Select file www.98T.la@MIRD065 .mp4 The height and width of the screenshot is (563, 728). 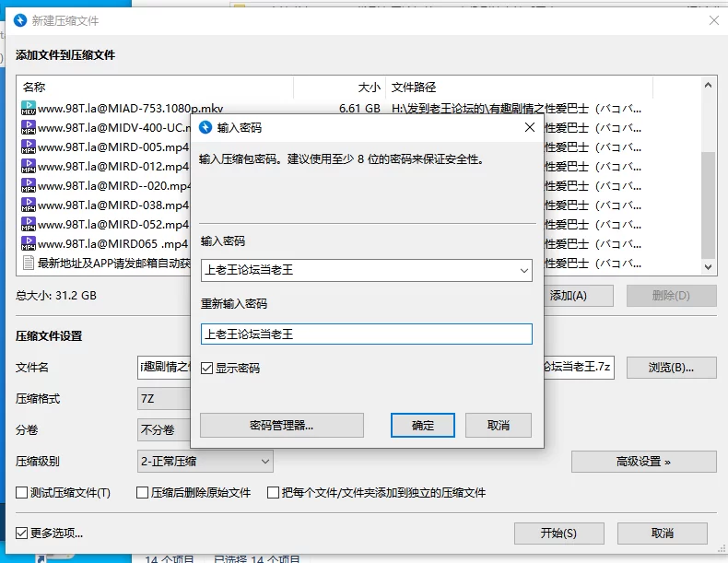pyautogui.click(x=112, y=243)
